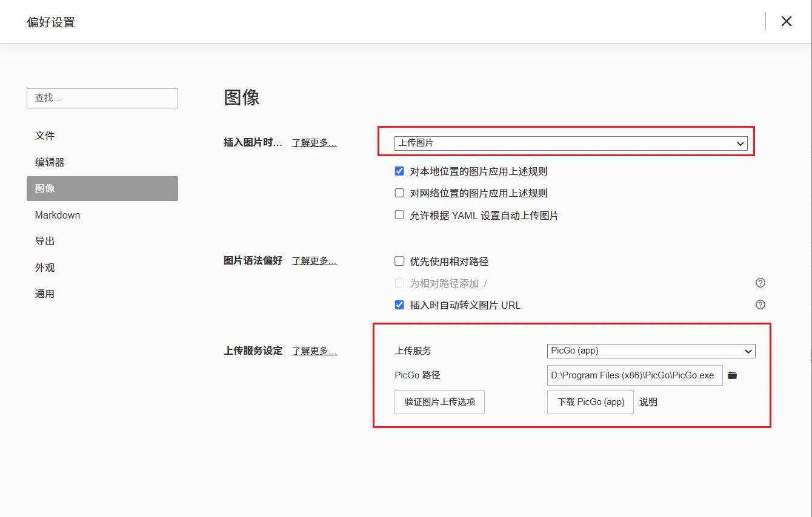Open the 说明 link

point(648,401)
